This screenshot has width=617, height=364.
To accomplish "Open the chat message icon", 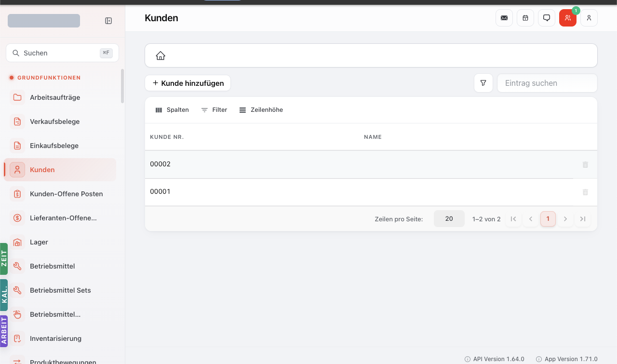I will click(x=547, y=18).
